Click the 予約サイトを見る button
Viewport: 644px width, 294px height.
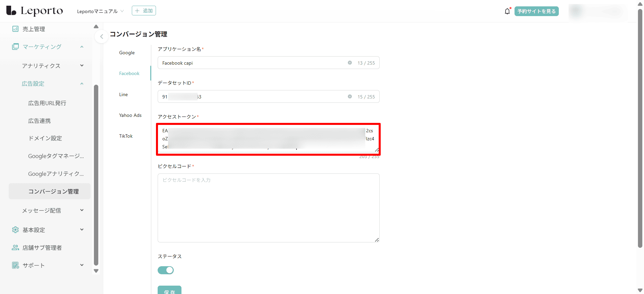tap(536, 11)
